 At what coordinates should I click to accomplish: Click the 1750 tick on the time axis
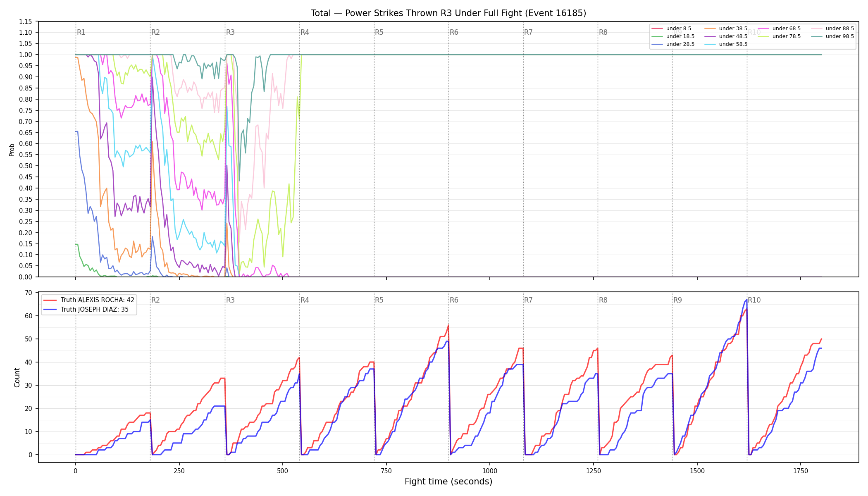click(x=801, y=471)
